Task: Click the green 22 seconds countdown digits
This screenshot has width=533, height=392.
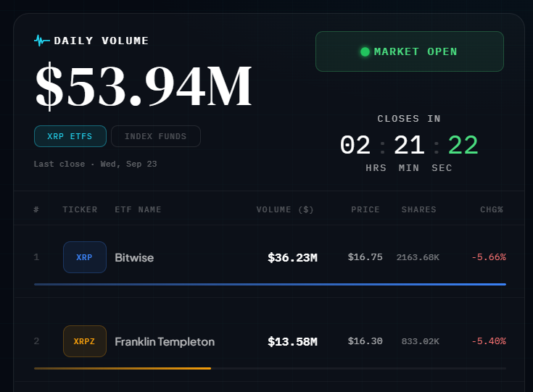Action: click(463, 145)
